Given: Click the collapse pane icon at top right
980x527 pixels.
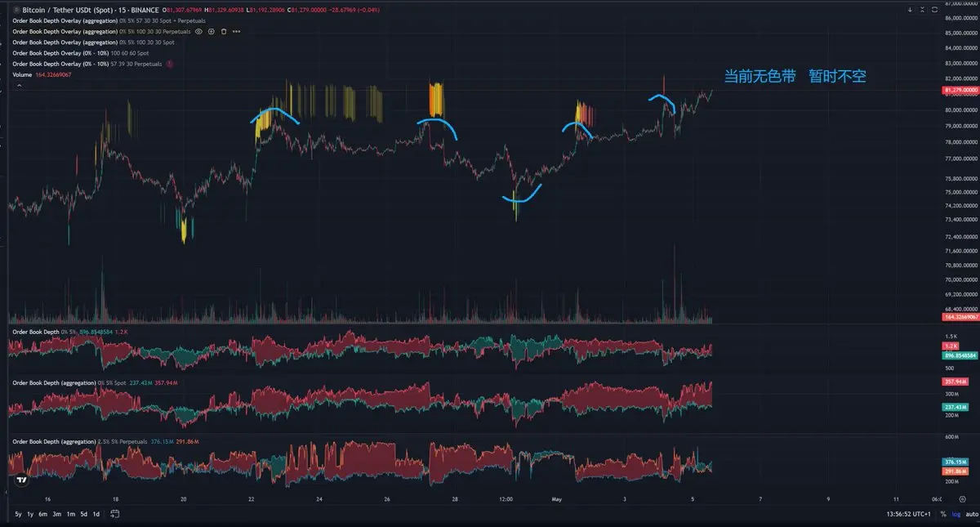Looking at the screenshot, I should tap(923, 10).
